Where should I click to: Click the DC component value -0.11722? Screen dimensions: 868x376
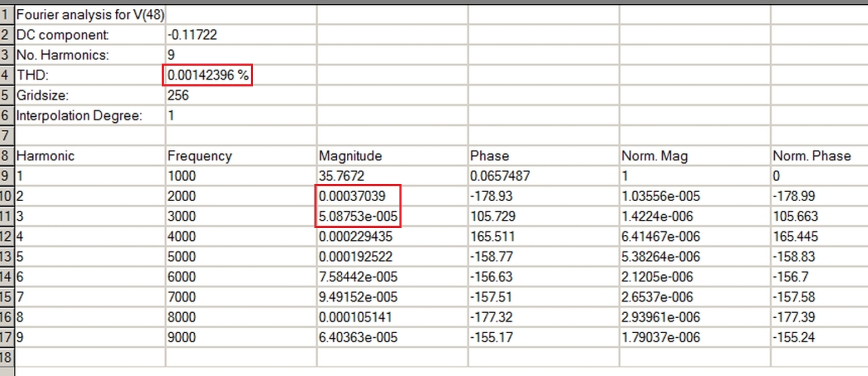coord(240,35)
